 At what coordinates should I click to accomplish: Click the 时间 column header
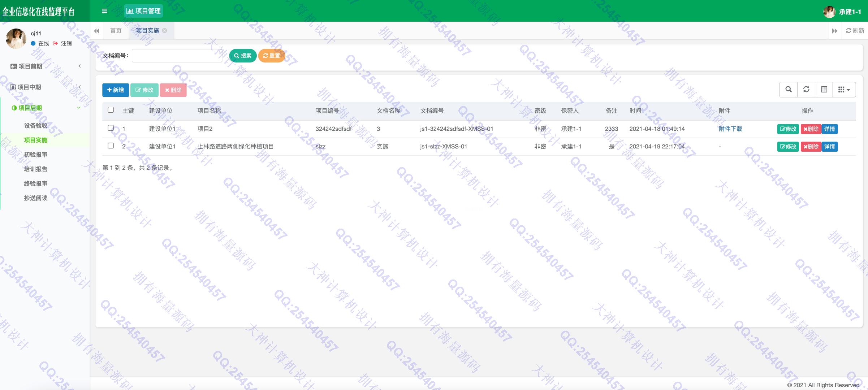[x=635, y=111]
